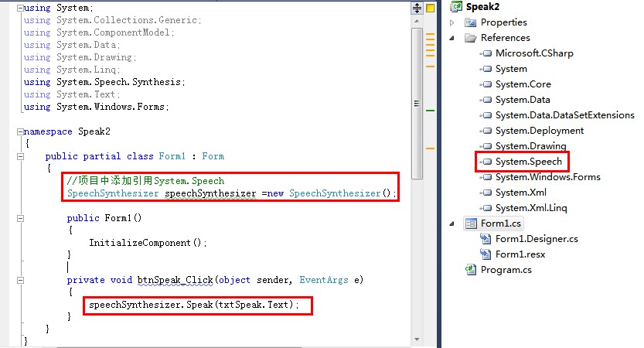Image resolution: width=644 pixels, height=348 pixels.
Task: Click 'EventArgs' type in method signature
Action: 324,280
